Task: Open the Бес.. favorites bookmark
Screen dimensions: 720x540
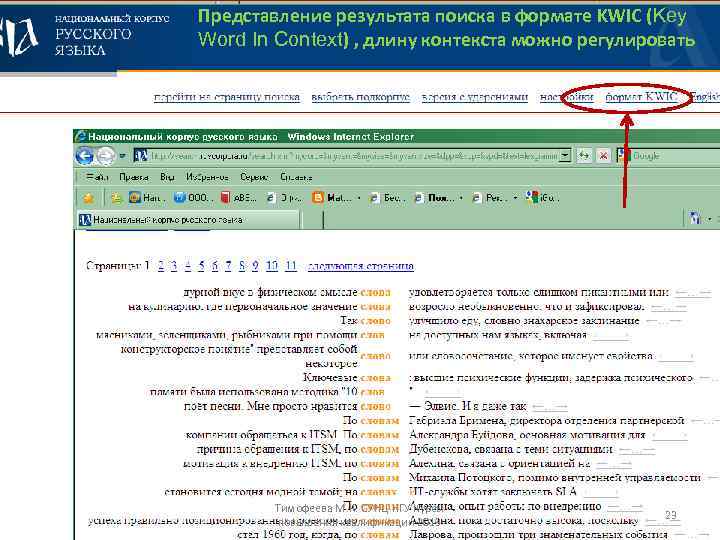Action: pos(388,198)
